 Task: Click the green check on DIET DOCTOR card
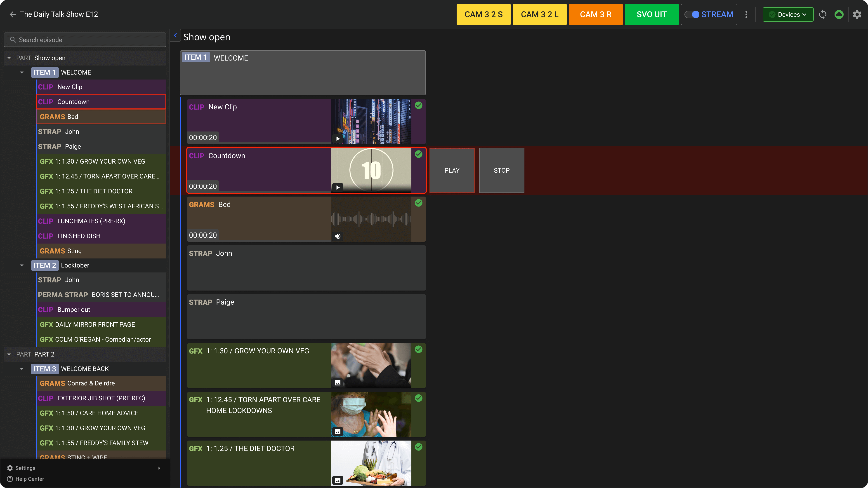click(418, 447)
